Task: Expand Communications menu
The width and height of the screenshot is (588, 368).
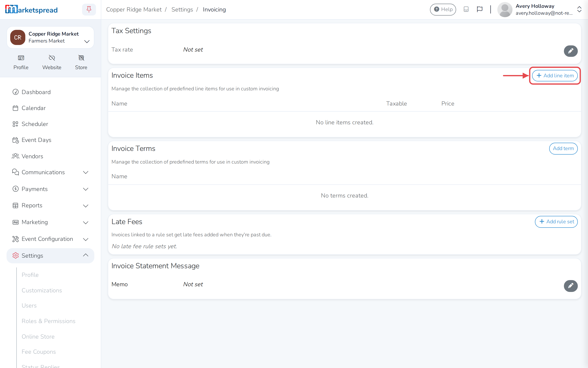Action: click(50, 172)
